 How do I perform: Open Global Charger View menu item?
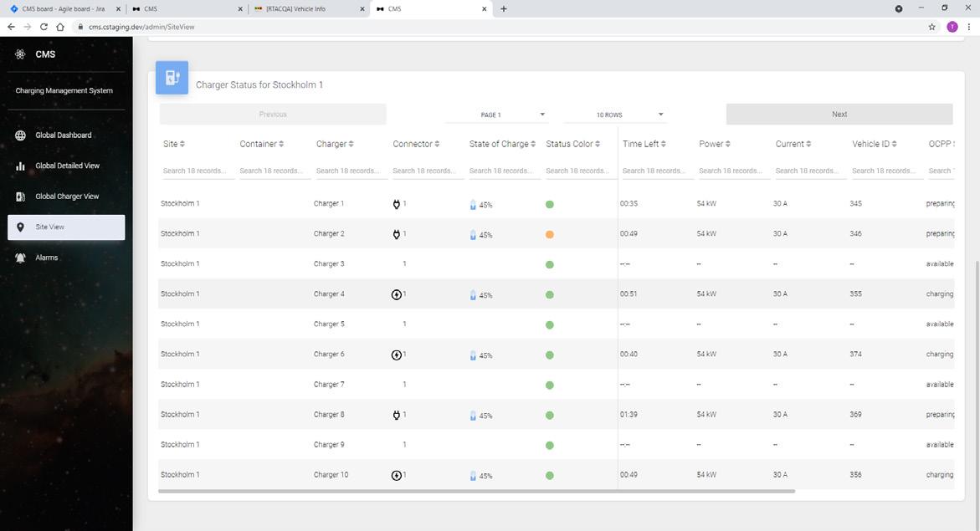(67, 197)
